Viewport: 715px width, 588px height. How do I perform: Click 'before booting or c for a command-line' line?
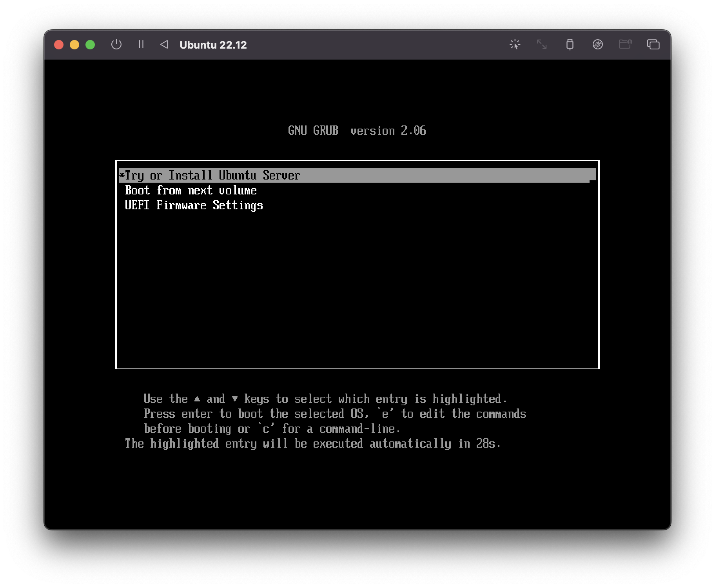[x=272, y=429]
